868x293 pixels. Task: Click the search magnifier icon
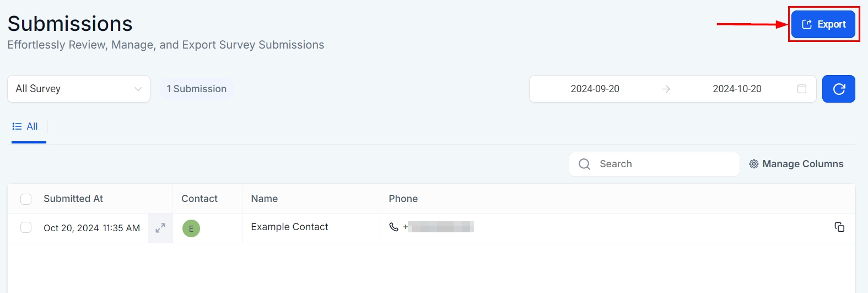pyautogui.click(x=584, y=164)
